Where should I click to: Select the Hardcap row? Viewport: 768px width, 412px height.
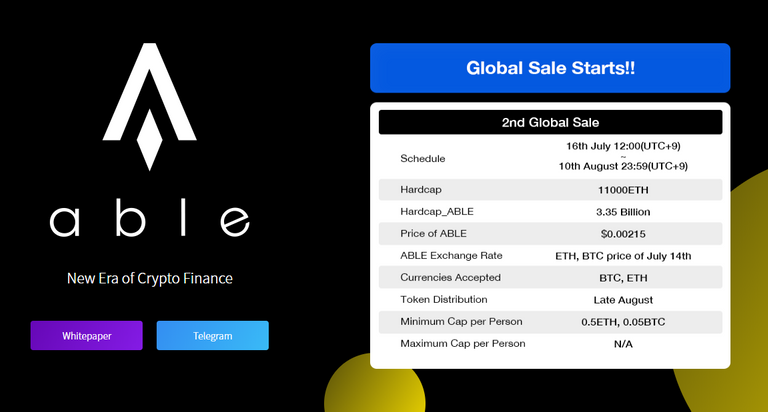(550, 190)
